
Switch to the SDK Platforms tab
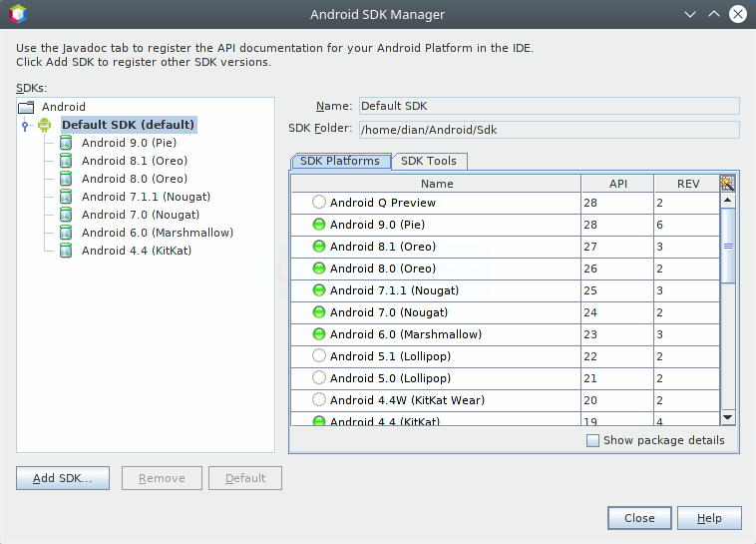point(340,161)
